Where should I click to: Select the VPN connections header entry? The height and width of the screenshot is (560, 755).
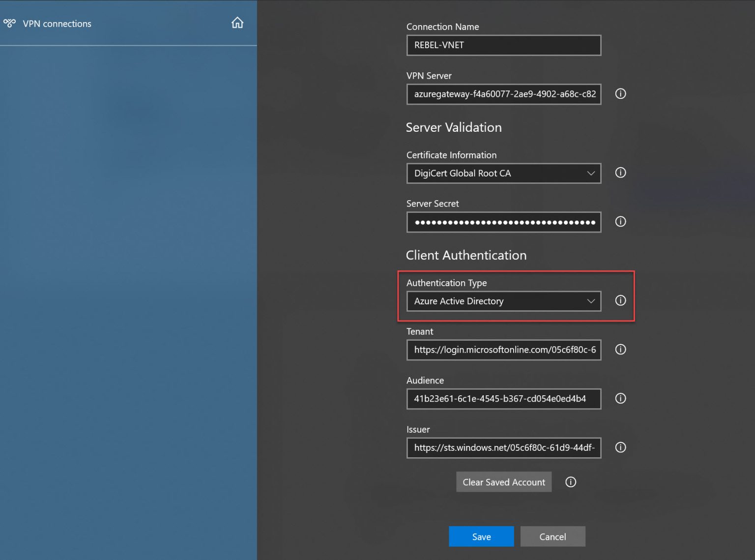pyautogui.click(x=57, y=23)
